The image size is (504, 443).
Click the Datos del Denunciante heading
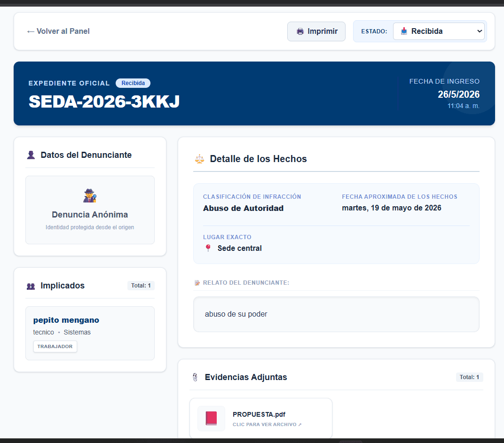(86, 155)
